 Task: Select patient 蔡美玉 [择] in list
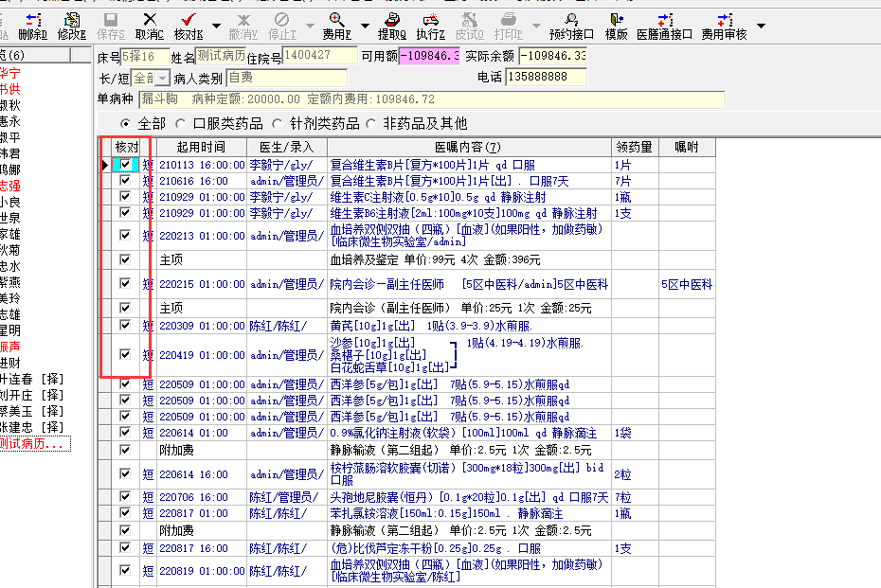[x=32, y=411]
